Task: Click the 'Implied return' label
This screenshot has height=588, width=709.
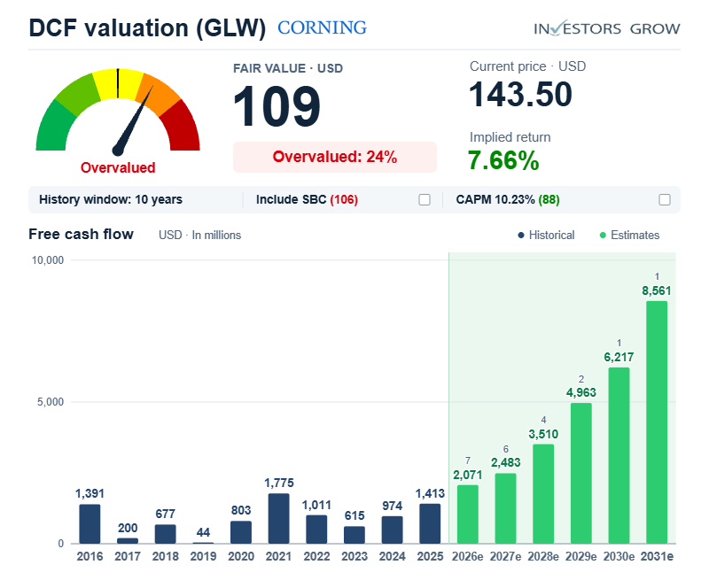Action: coord(510,137)
